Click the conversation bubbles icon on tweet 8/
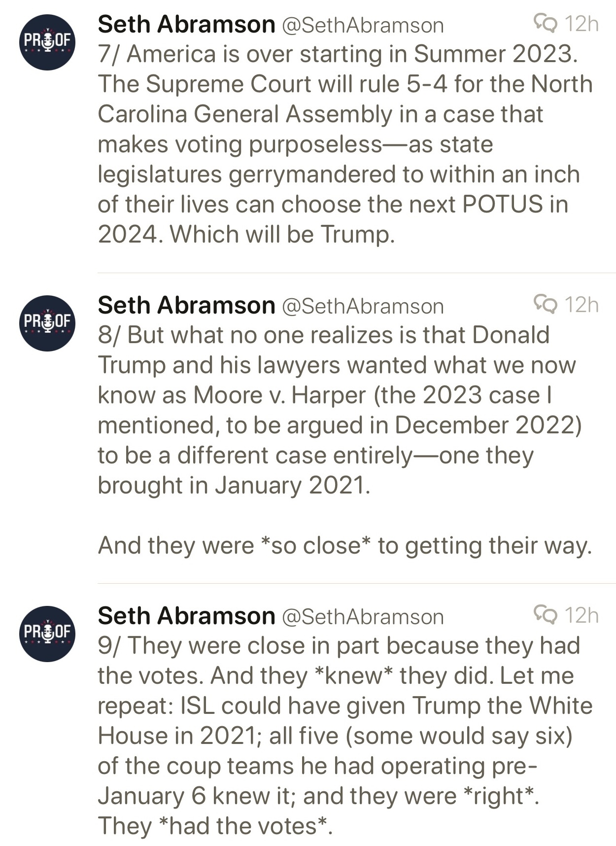 point(545,304)
